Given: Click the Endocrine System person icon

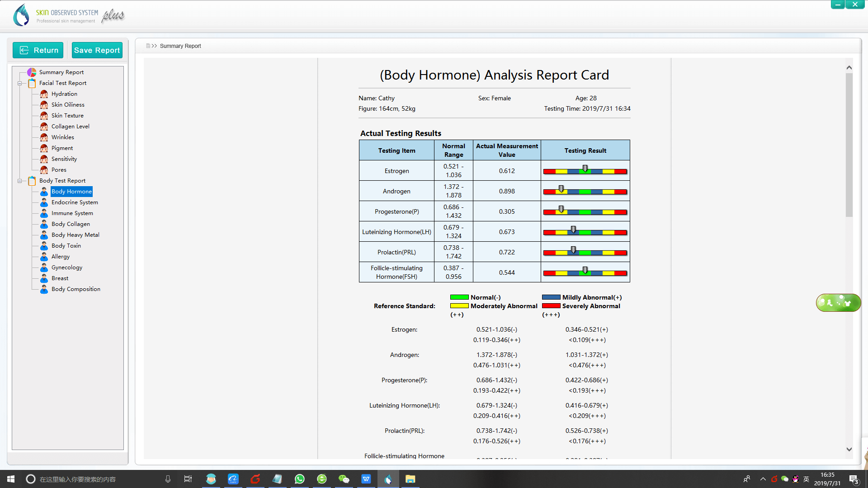Looking at the screenshot, I should 44,202.
